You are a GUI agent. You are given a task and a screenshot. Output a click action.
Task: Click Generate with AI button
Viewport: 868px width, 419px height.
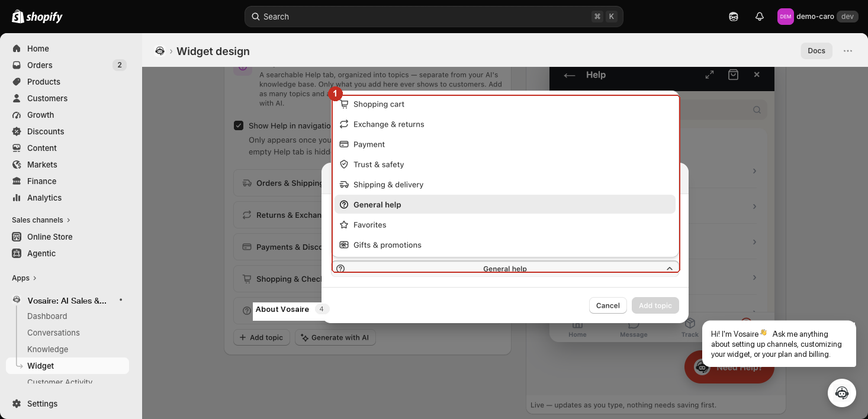[x=335, y=337]
